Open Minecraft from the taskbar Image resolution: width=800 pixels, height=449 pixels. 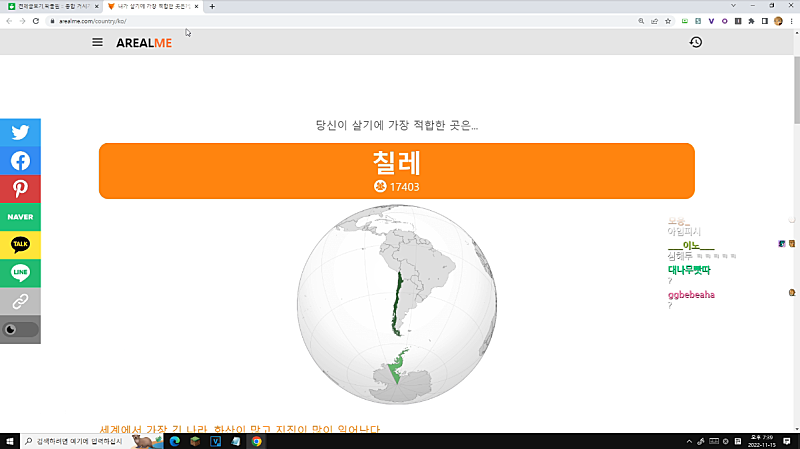click(x=195, y=441)
